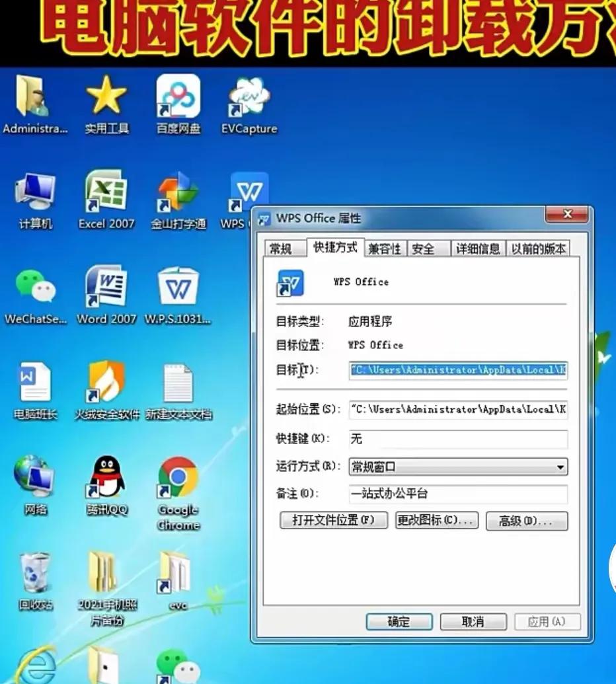Viewport: 616px width, 684px height.
Task: Switch to the 以前的版本 tab
Action: coord(538,248)
